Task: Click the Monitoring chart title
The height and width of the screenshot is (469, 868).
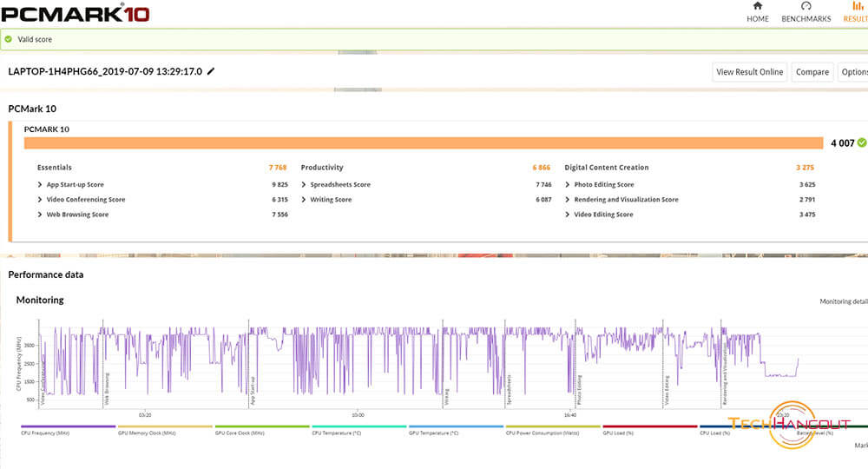Action: pyautogui.click(x=40, y=301)
